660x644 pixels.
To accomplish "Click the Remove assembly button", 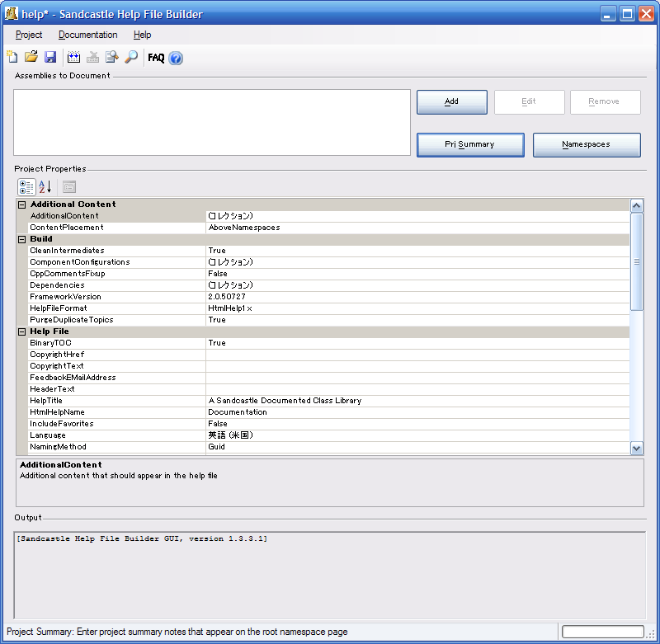I will [606, 101].
